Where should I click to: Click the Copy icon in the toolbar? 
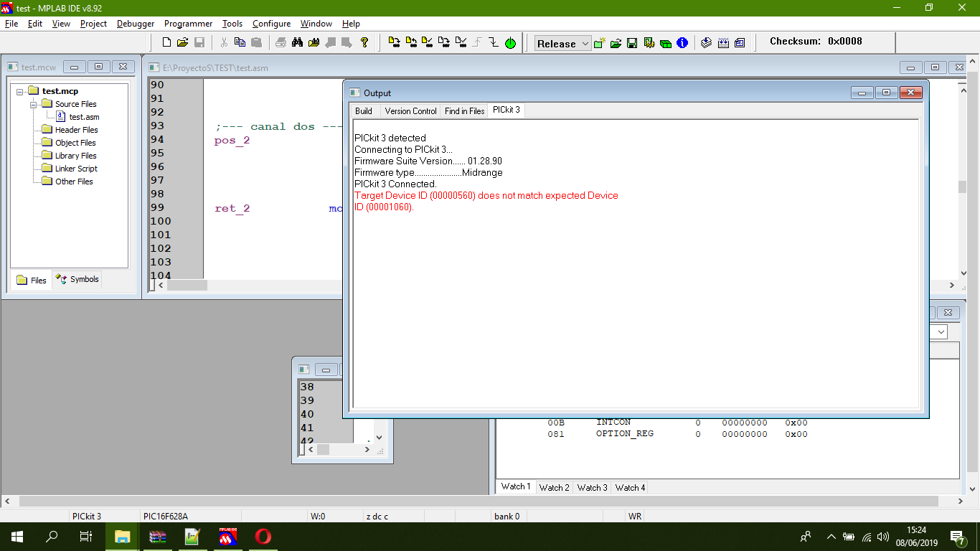pyautogui.click(x=240, y=42)
